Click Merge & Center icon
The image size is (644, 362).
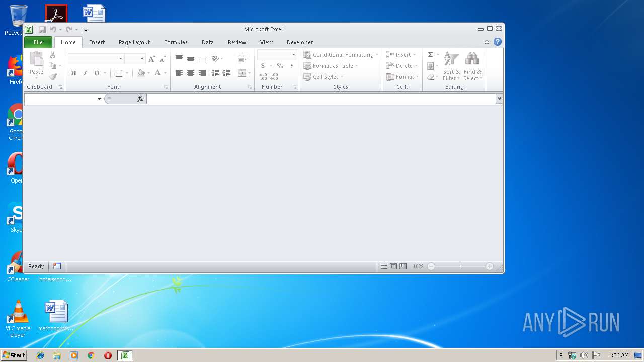(x=242, y=73)
